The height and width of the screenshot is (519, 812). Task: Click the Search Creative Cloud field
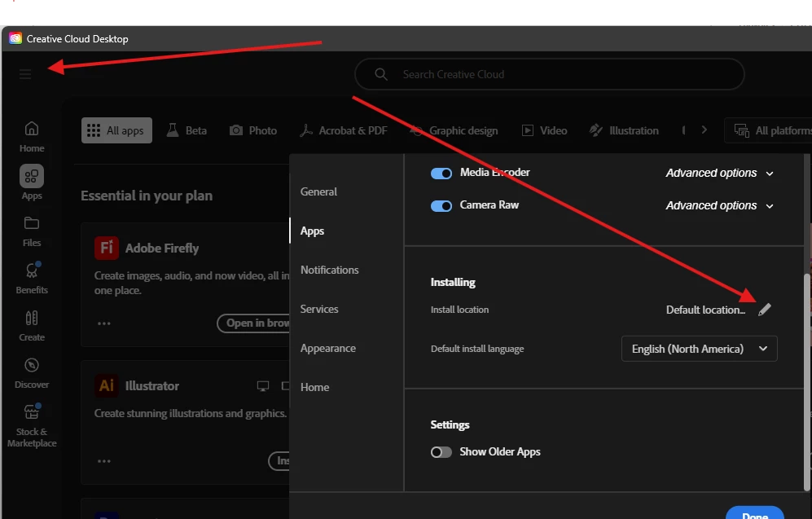click(550, 74)
